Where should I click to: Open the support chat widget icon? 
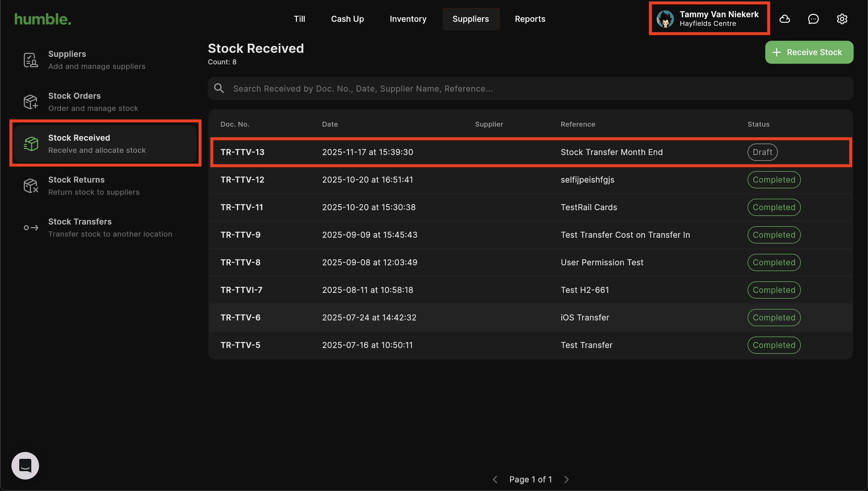(25, 465)
